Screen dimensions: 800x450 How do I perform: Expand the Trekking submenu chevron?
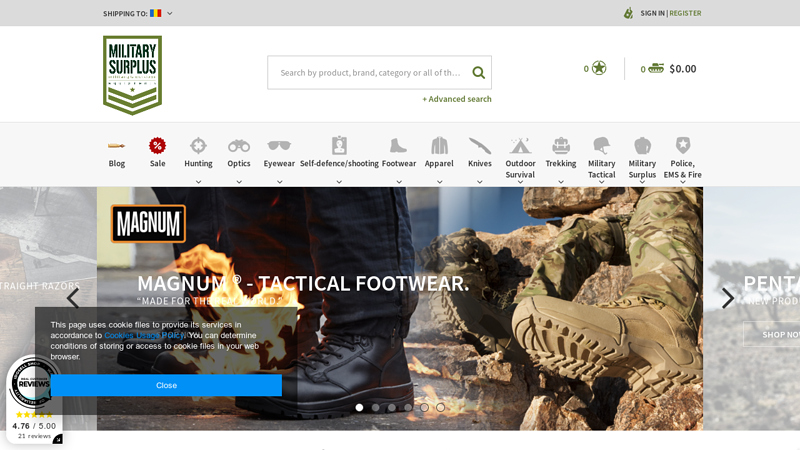click(x=561, y=182)
